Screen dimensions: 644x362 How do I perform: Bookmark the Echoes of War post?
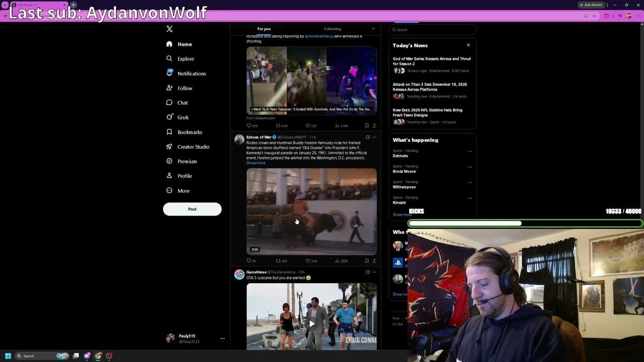[367, 261]
